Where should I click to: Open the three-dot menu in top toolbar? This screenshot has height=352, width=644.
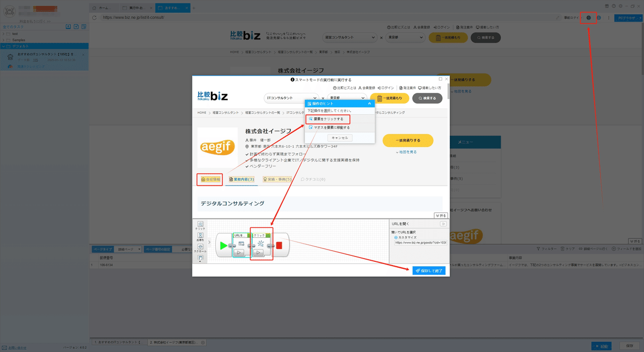click(x=608, y=18)
